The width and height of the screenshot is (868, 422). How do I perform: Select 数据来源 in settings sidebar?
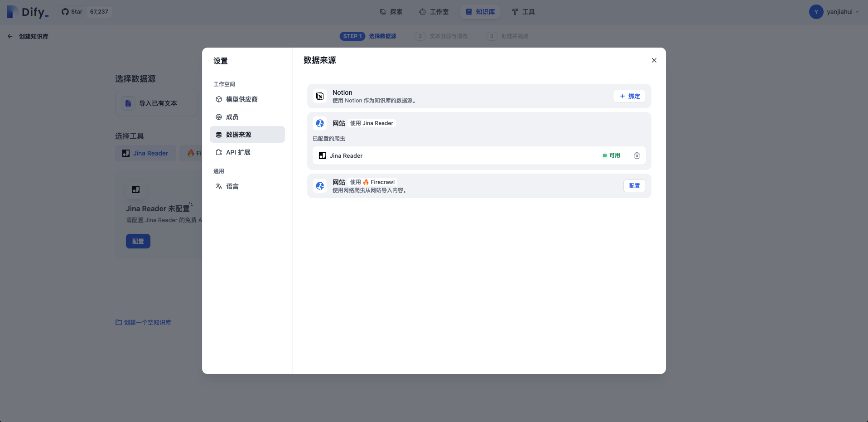[x=238, y=135]
